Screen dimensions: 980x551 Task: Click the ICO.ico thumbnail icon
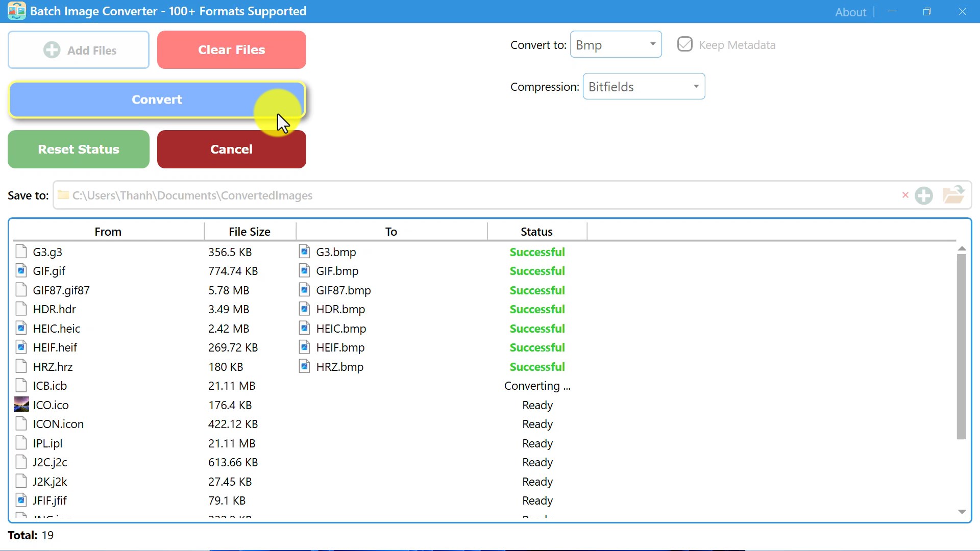(21, 405)
